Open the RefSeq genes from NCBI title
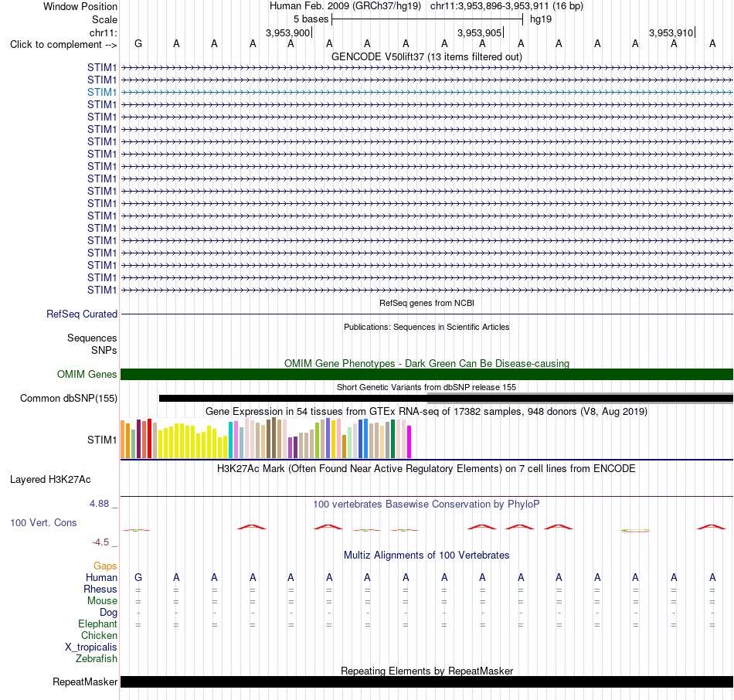 coord(426,303)
